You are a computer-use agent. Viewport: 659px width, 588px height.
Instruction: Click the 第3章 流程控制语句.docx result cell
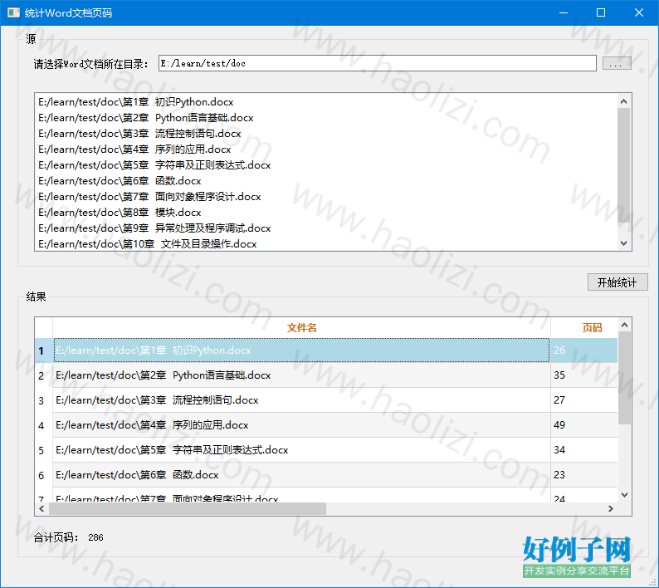(302, 400)
